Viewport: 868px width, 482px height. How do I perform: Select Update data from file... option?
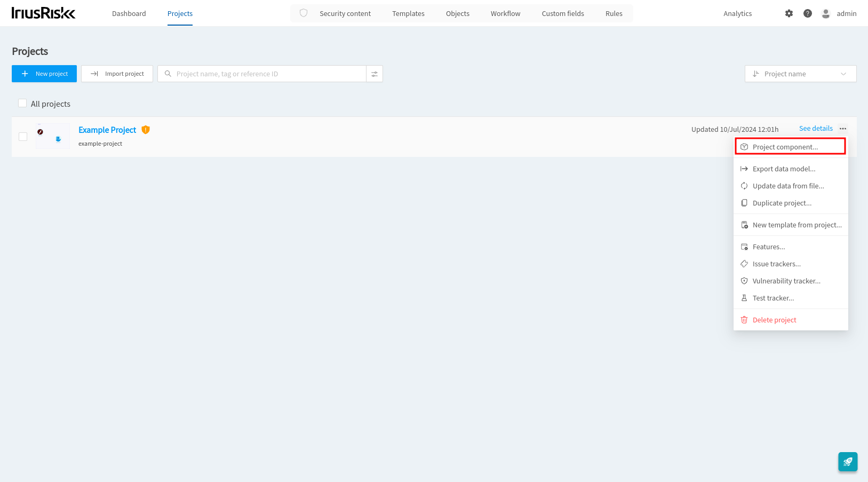(791, 186)
